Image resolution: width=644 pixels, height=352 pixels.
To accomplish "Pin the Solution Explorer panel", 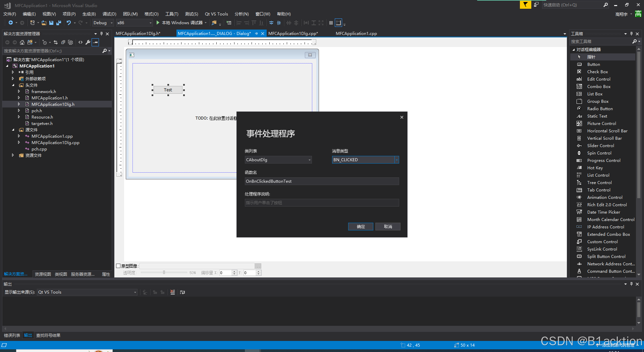I will [x=101, y=34].
